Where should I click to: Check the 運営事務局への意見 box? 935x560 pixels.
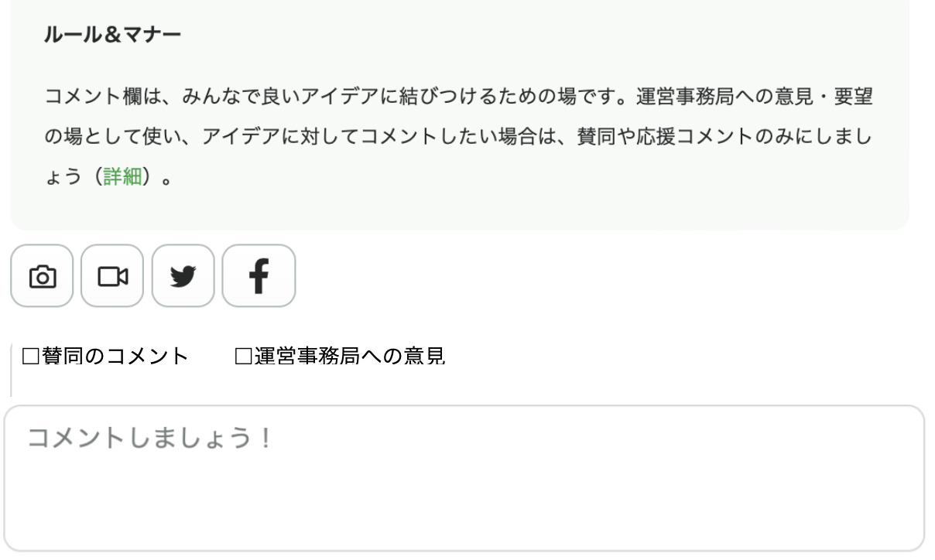pyautogui.click(x=244, y=357)
